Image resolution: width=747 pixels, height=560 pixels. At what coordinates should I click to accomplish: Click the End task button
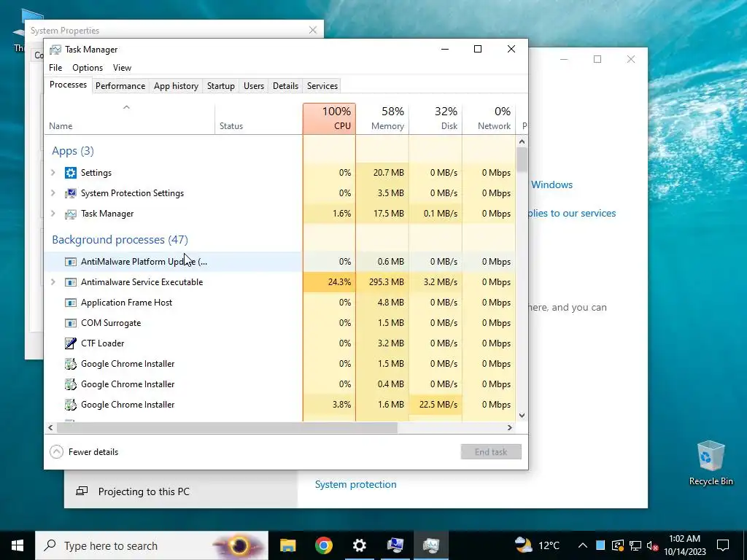491,452
